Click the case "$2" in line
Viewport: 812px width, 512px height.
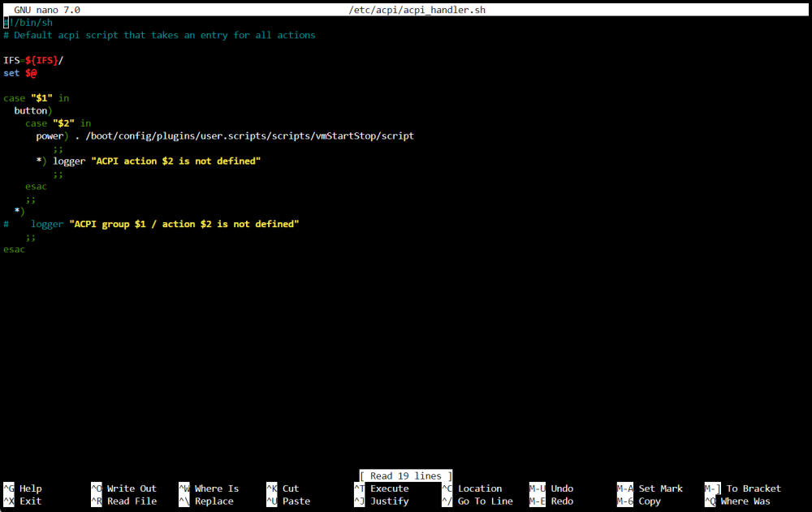(58, 123)
